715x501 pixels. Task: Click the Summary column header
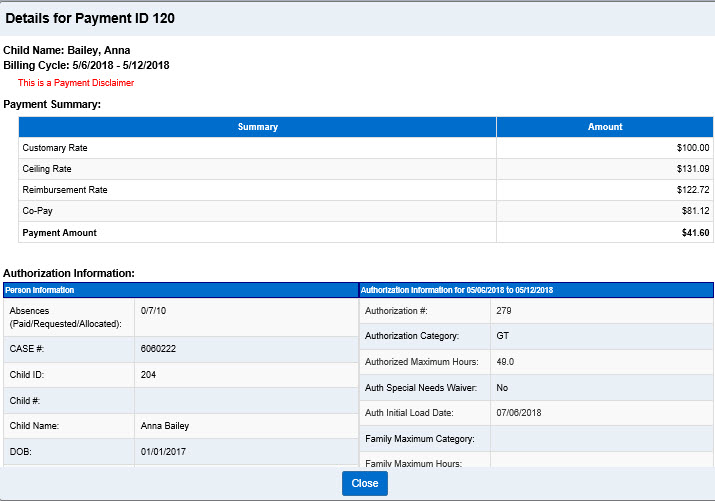[x=258, y=127]
